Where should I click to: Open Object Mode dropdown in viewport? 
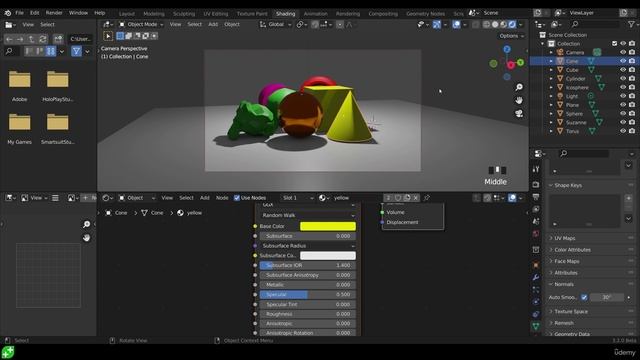coord(141,24)
